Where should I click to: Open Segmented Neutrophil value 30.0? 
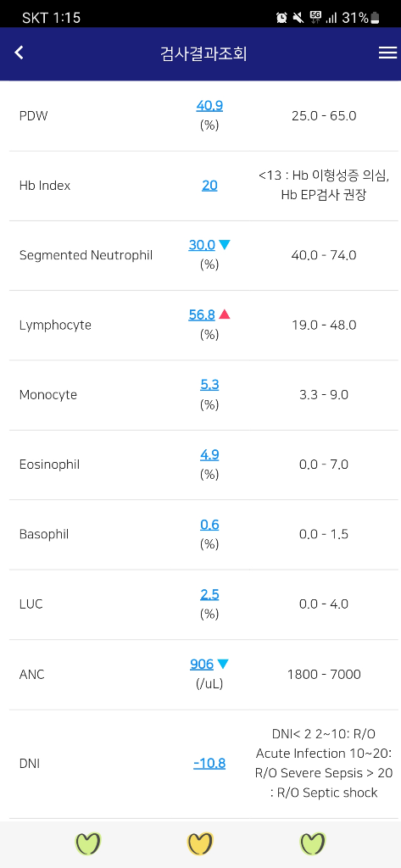point(202,245)
